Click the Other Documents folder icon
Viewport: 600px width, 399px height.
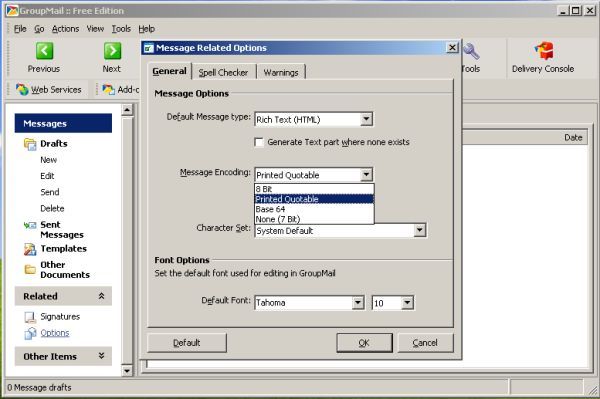(30, 269)
